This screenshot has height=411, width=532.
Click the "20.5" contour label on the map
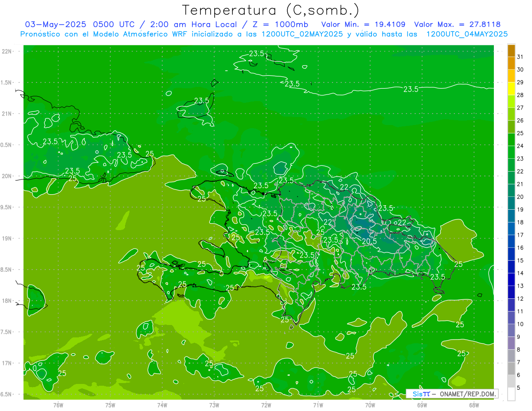[369, 241]
